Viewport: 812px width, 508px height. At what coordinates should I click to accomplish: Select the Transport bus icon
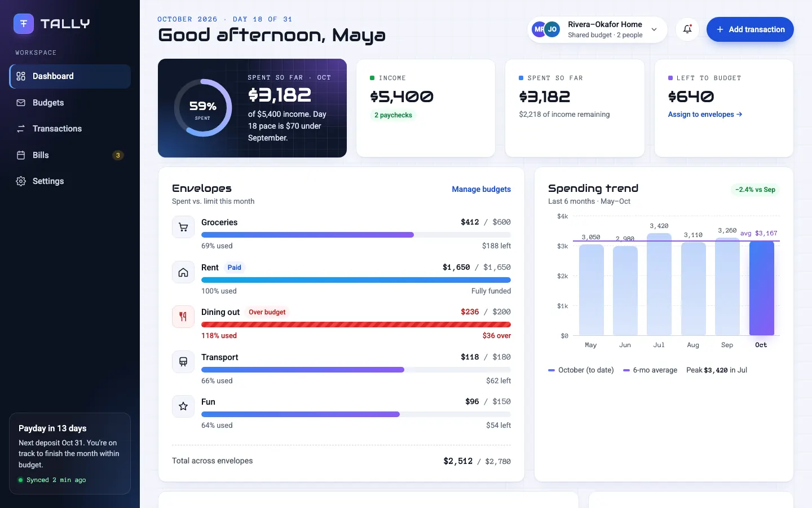[183, 362]
